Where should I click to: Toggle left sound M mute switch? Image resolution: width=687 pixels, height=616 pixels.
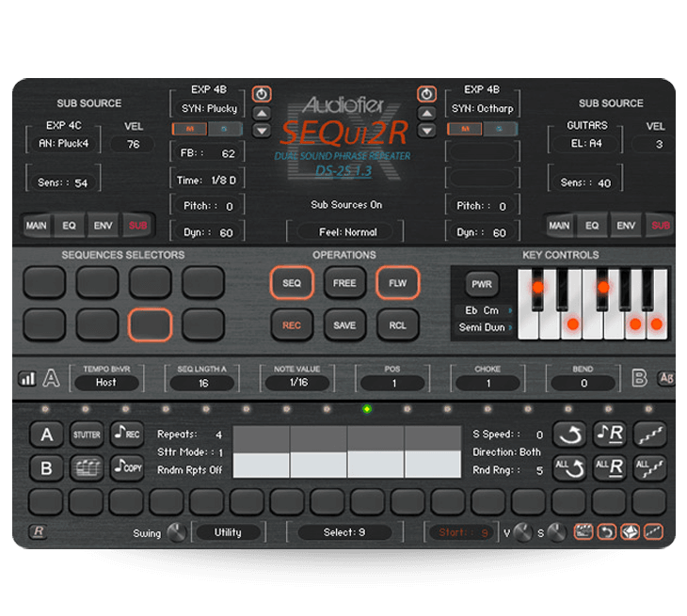(190, 129)
